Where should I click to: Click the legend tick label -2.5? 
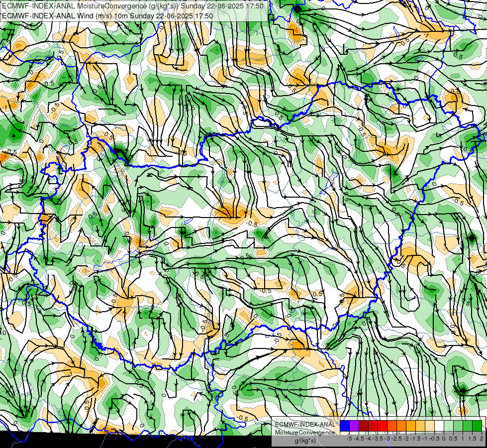396,439
